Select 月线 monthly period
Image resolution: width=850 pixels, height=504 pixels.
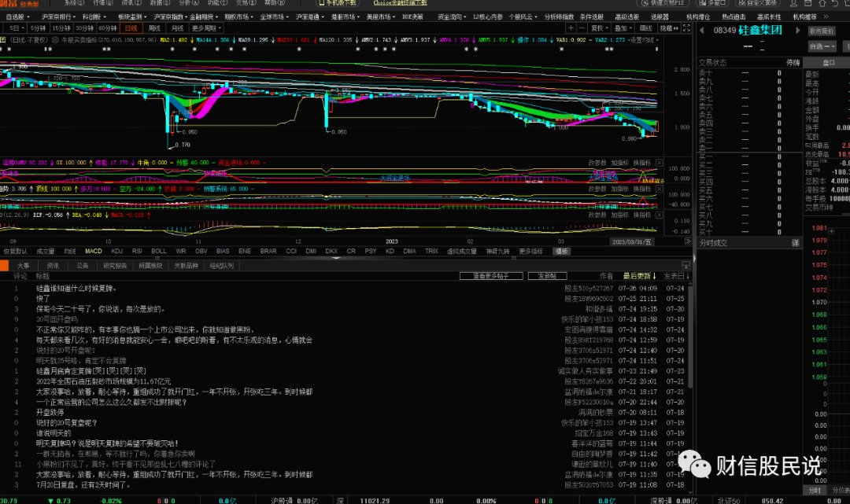coord(177,28)
